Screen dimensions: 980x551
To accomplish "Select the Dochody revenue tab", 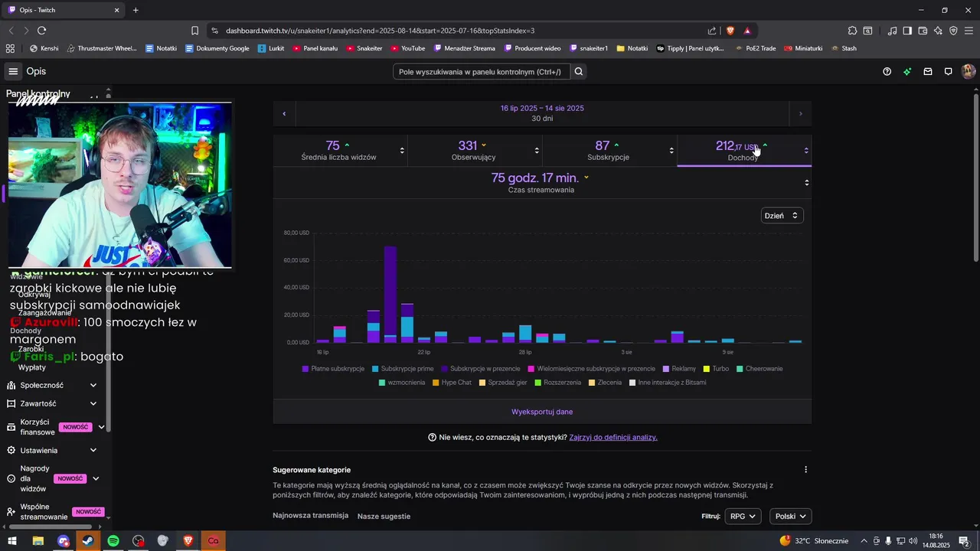I will point(744,150).
